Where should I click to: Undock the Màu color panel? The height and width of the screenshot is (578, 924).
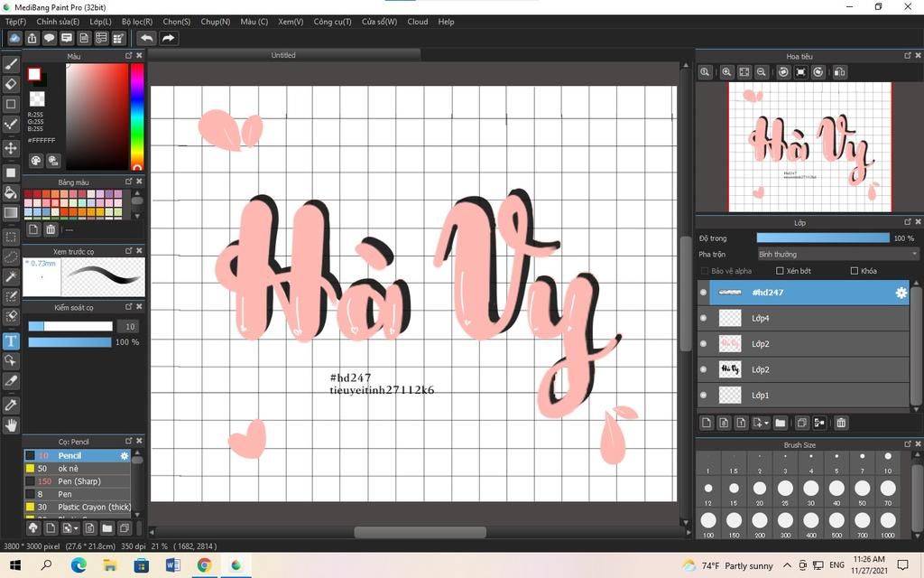click(128, 55)
